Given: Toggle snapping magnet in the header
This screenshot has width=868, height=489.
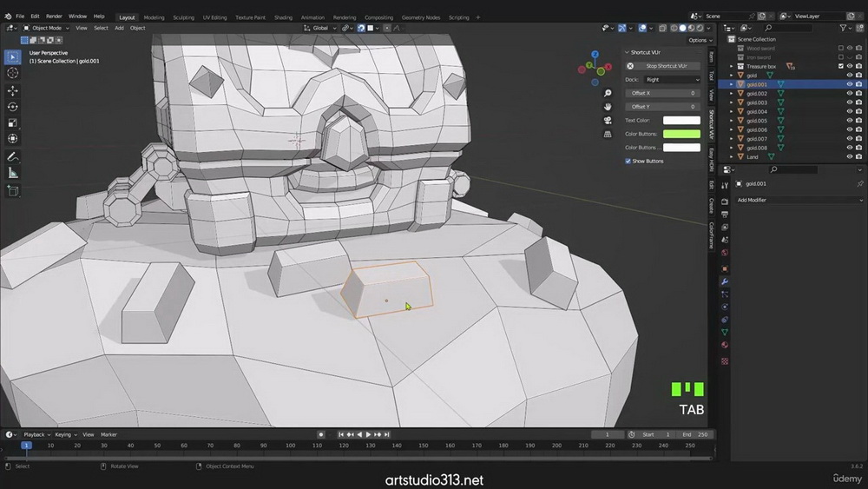Looking at the screenshot, I should coord(361,28).
